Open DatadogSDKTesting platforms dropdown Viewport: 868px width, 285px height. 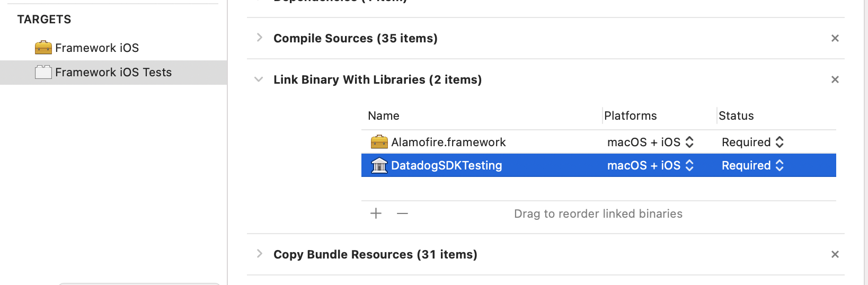tap(651, 165)
